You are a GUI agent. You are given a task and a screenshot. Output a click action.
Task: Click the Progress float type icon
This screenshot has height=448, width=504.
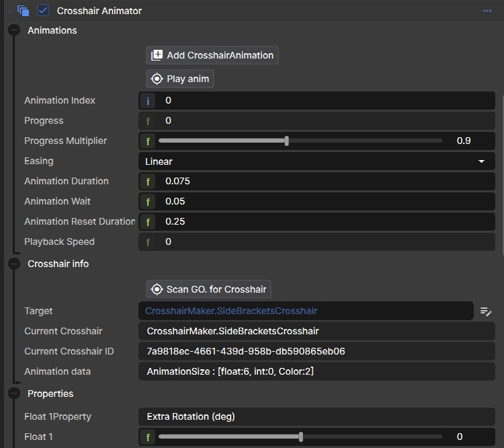tap(148, 121)
